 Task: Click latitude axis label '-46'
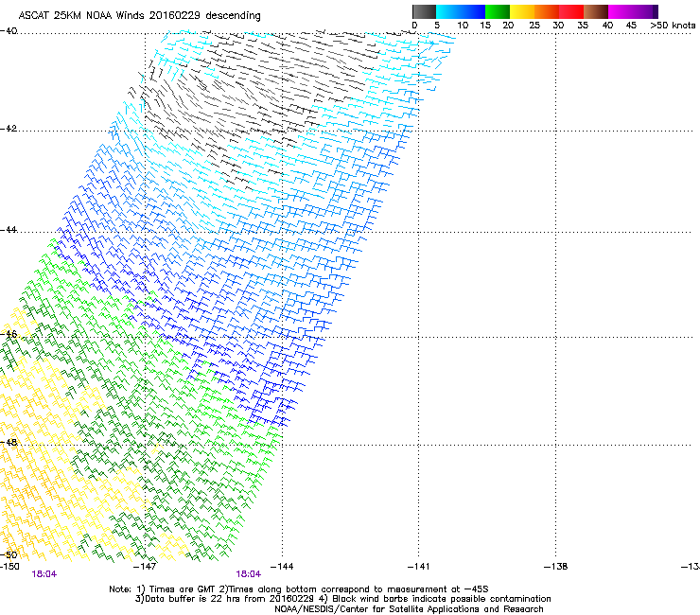(9, 334)
